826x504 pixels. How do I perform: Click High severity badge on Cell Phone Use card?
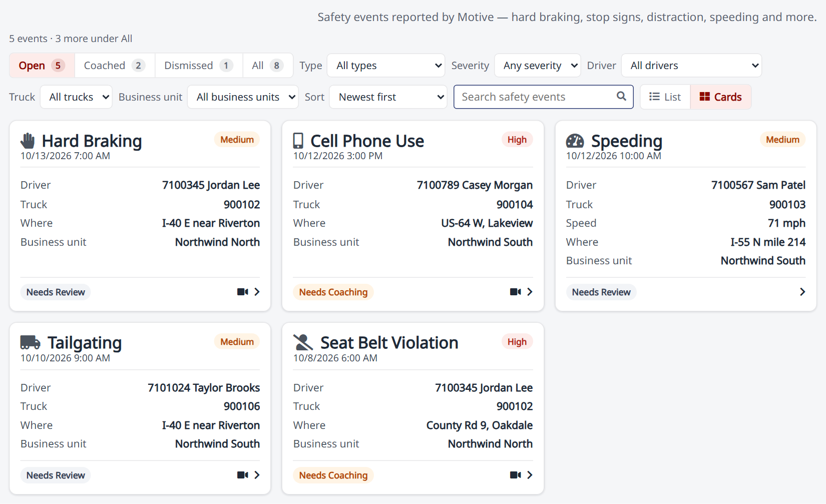pyautogui.click(x=517, y=140)
